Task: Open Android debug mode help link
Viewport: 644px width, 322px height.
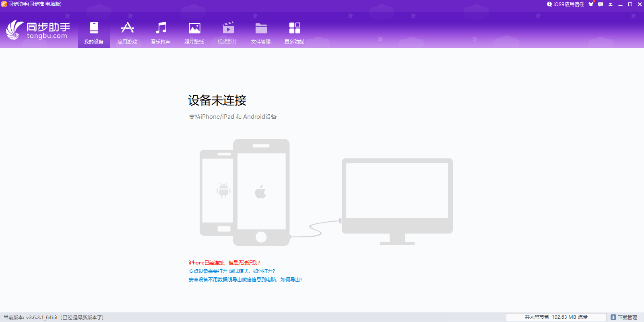Action: pyautogui.click(x=232, y=271)
